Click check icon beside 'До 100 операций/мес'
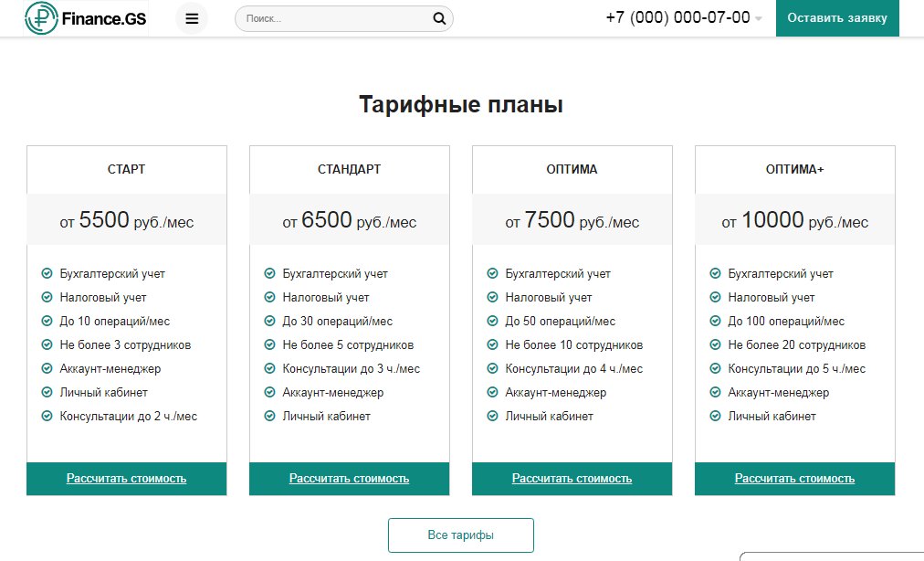924x561 pixels. 716,322
